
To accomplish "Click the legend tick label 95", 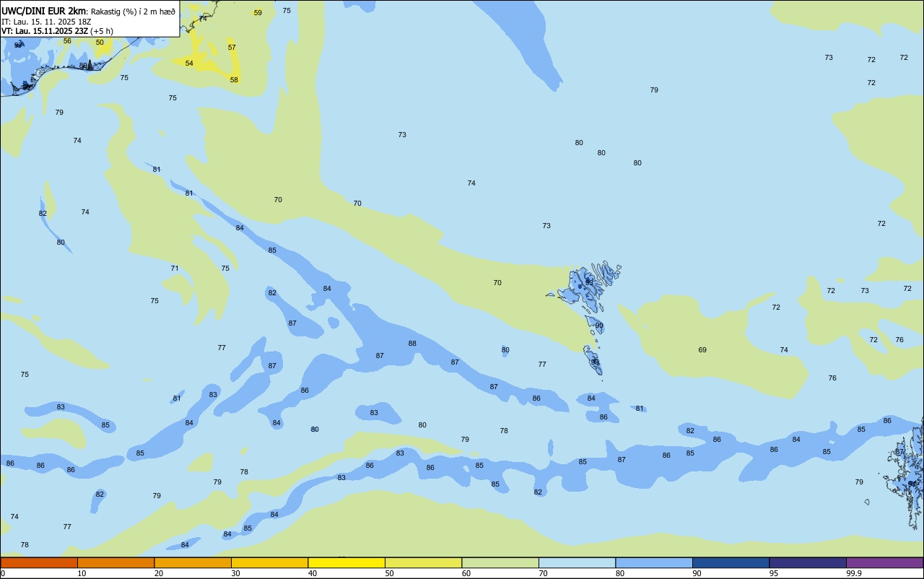I will tap(774, 573).
